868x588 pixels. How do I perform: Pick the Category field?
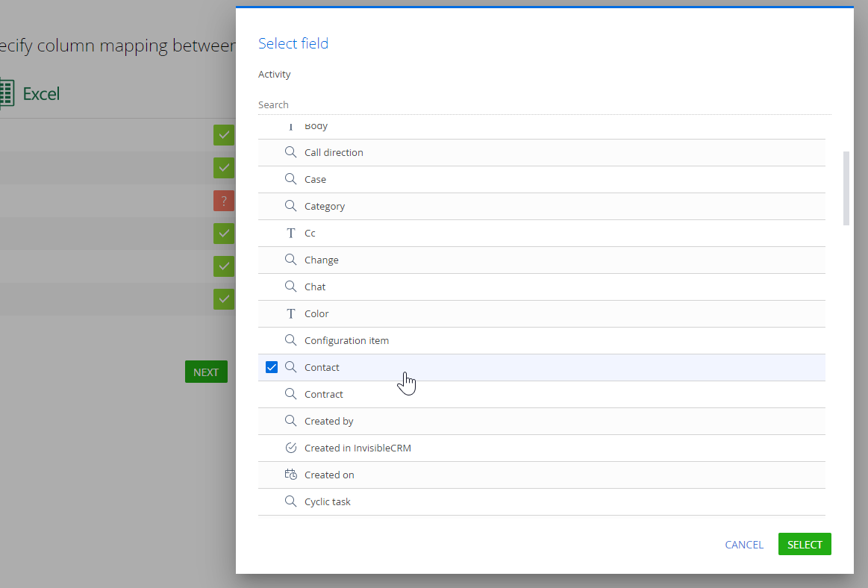point(541,206)
